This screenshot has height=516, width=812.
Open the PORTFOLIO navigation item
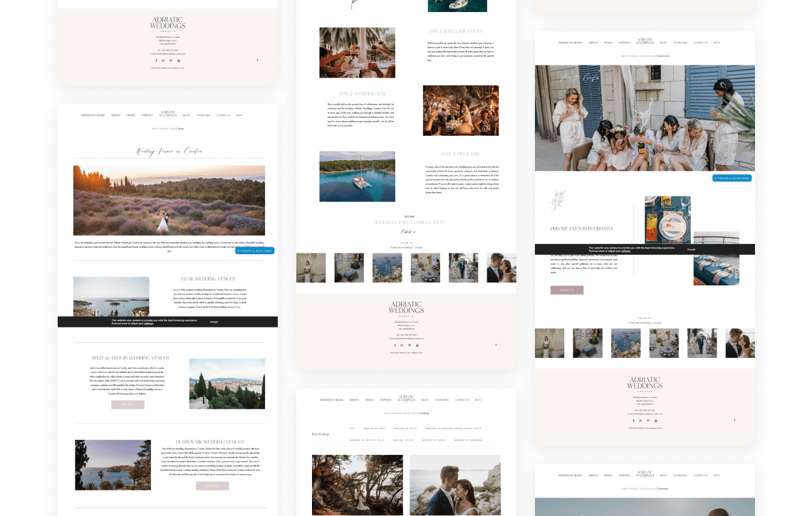click(147, 115)
